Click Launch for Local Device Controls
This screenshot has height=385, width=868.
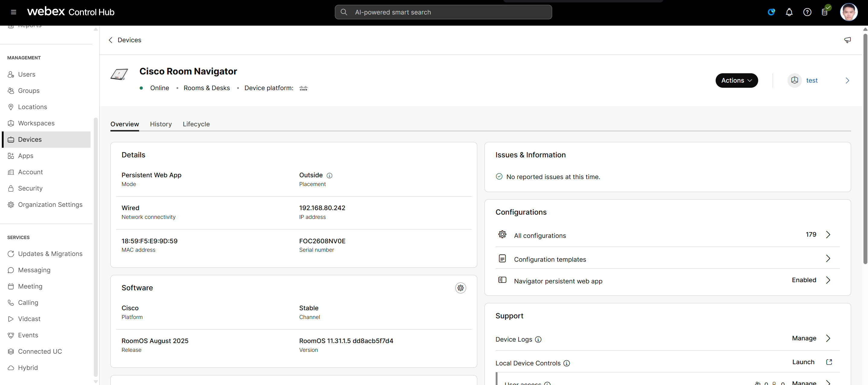803,362
